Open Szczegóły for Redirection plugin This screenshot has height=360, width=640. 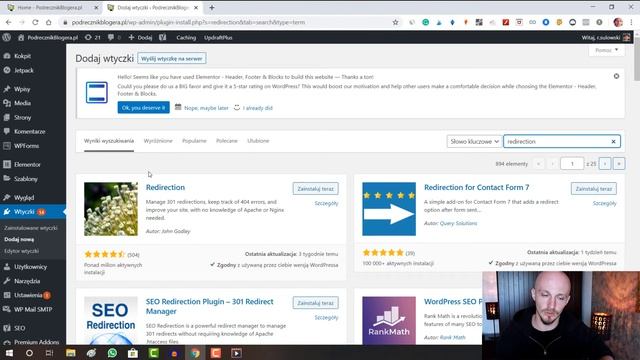(327, 203)
